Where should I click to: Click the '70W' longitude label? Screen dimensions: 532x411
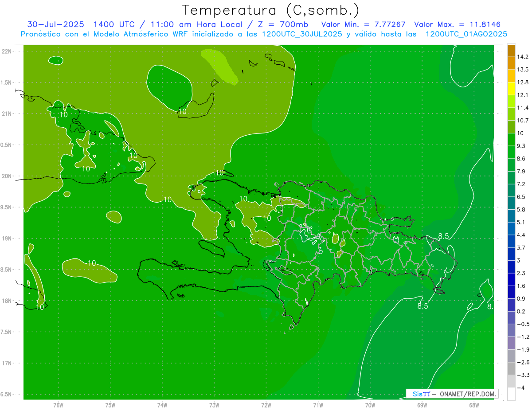(370, 405)
